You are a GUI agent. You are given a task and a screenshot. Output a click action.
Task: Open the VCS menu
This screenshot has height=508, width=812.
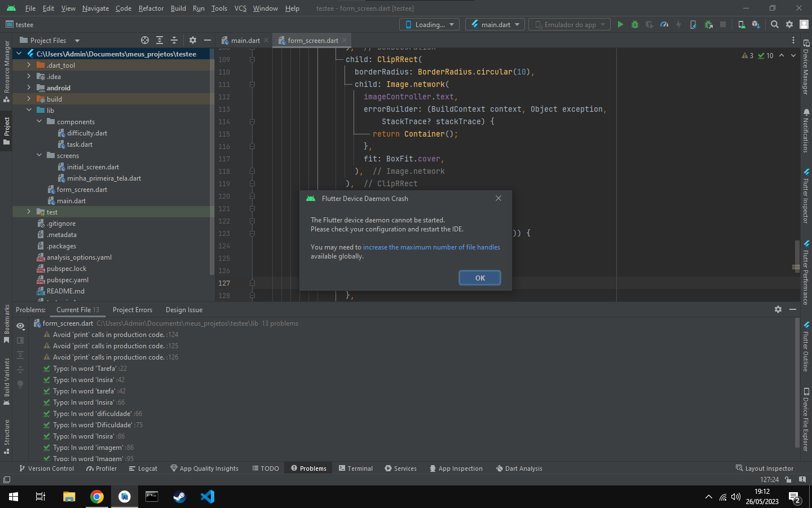coord(240,8)
